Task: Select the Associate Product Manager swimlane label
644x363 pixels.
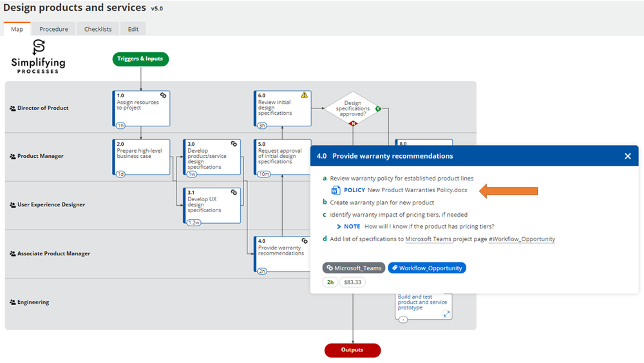Action: point(53,253)
